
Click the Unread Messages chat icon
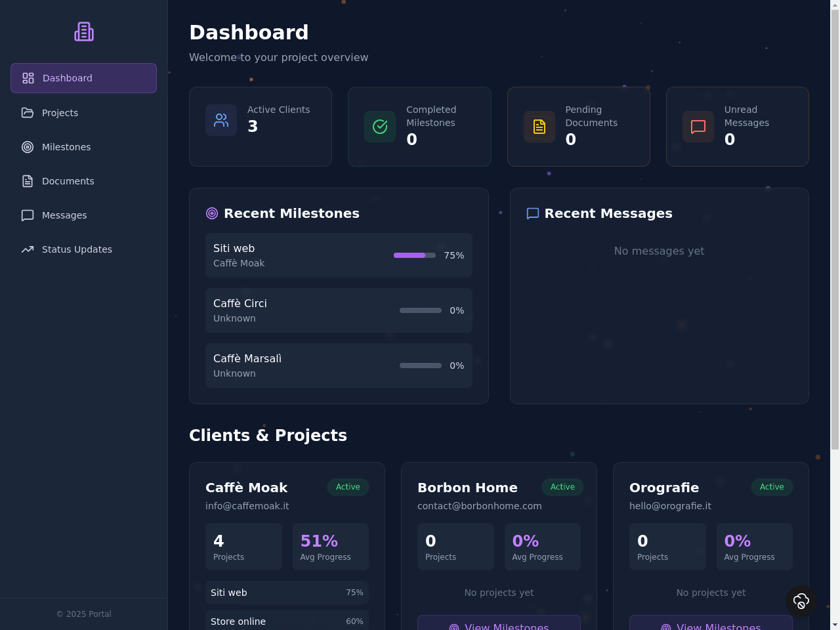coord(698,127)
